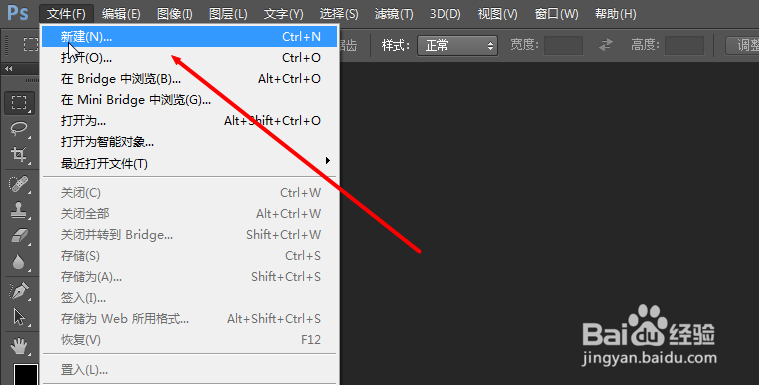Click 存储为(A)... menu item

tap(189, 277)
